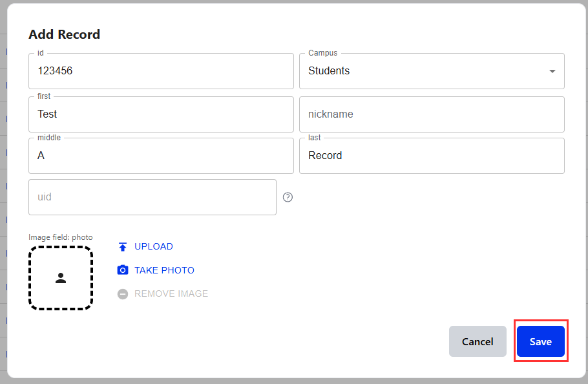Click the empty uid input box
Viewport: 588px width, 384px height.
(152, 197)
